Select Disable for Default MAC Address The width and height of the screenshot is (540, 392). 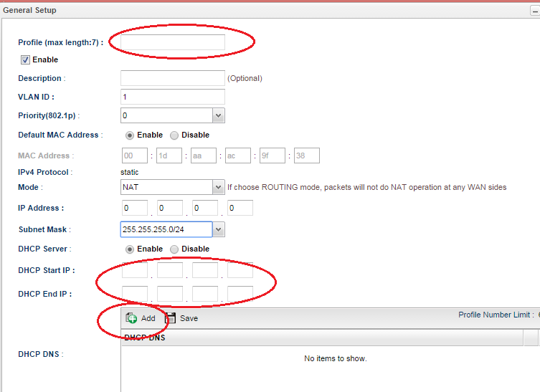click(x=174, y=135)
